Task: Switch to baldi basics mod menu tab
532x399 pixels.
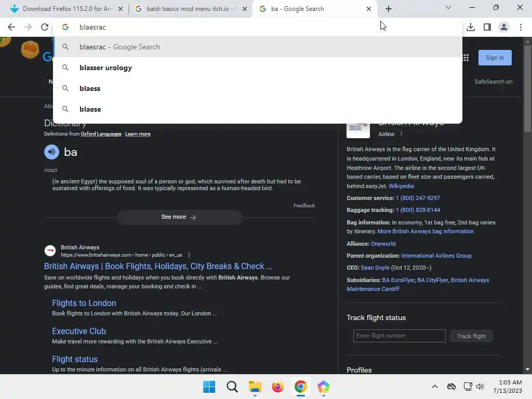Action: tap(190, 9)
